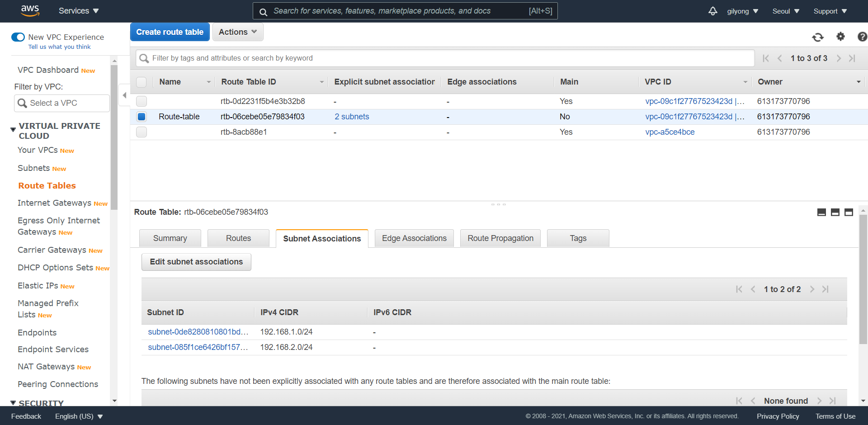Set details pane to half-height layout
The height and width of the screenshot is (425, 868).
(x=835, y=212)
